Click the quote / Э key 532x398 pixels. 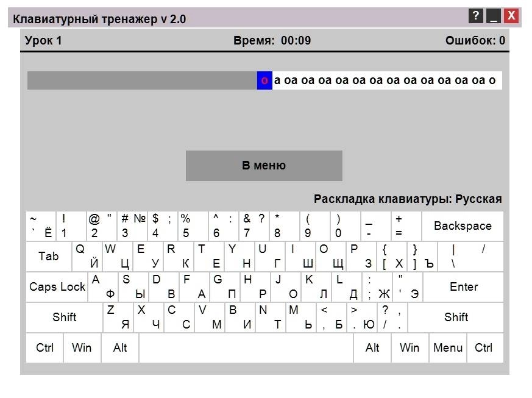pos(408,287)
